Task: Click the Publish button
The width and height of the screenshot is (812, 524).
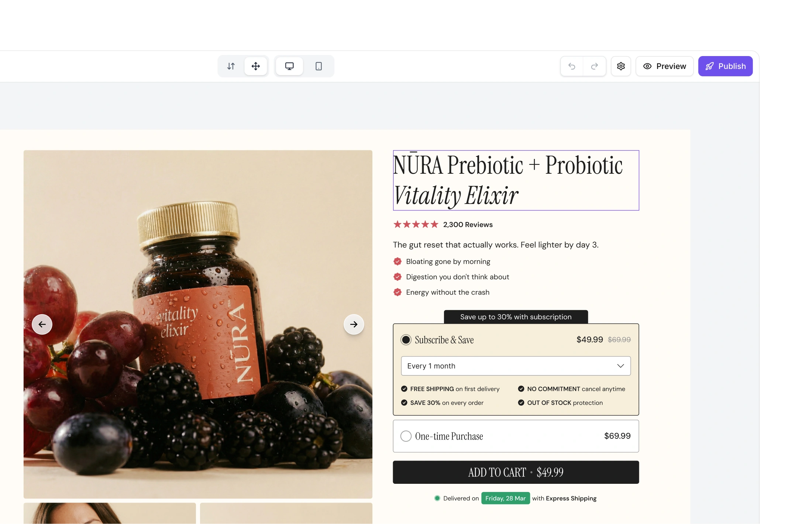Action: click(x=725, y=66)
